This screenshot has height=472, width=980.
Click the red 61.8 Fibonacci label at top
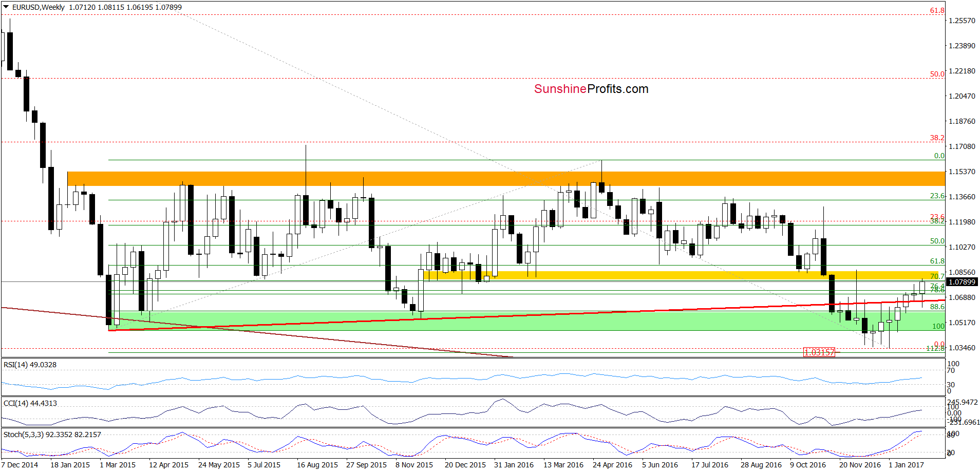point(937,11)
